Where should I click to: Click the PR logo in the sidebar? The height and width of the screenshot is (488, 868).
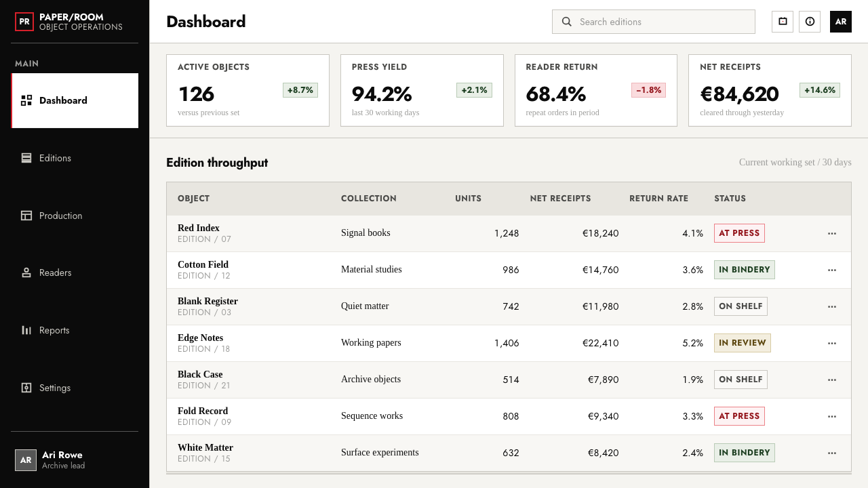[24, 22]
